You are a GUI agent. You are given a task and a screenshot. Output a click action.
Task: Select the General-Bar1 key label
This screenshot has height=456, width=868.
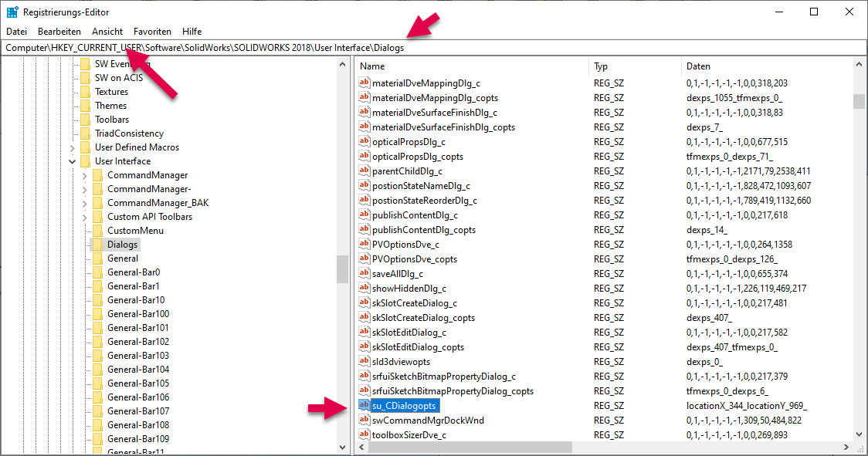(x=134, y=286)
